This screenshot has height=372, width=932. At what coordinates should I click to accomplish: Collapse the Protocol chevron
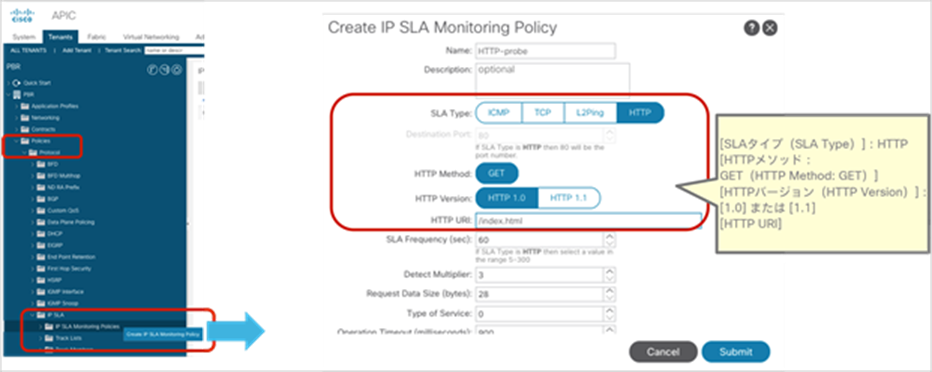click(x=24, y=152)
